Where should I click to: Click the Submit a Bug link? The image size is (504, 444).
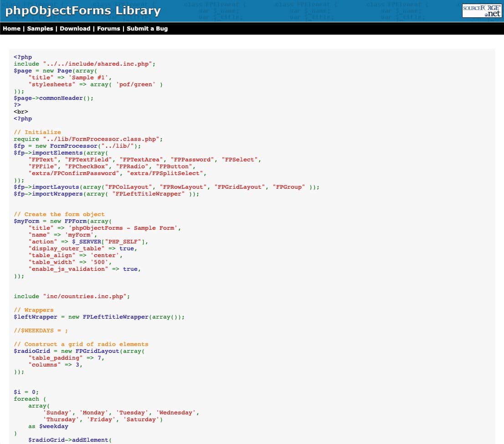(x=147, y=29)
